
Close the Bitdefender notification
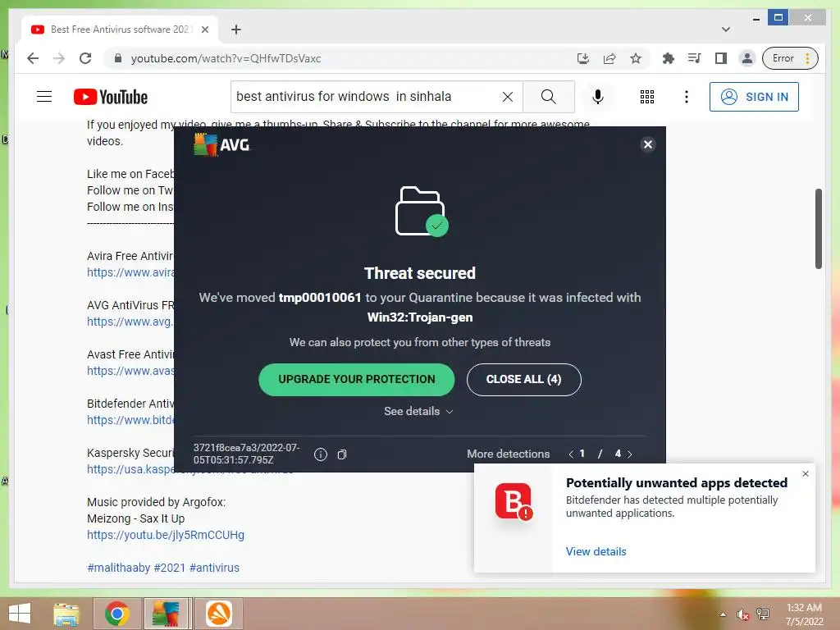[806, 473]
